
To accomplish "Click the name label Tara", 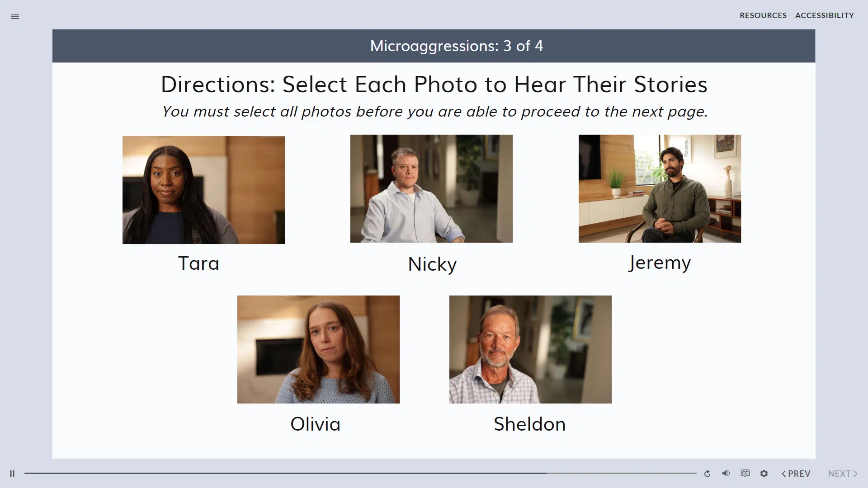I will 198,263.
